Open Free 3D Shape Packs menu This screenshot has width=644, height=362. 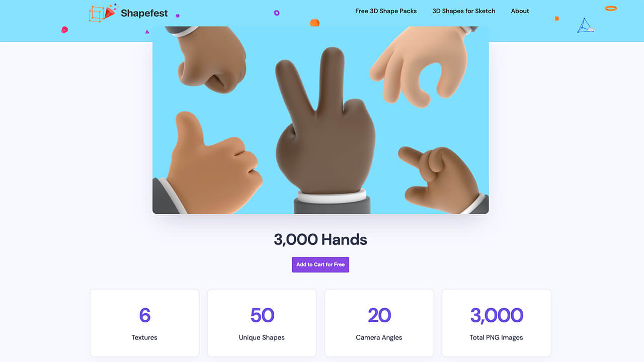point(386,11)
